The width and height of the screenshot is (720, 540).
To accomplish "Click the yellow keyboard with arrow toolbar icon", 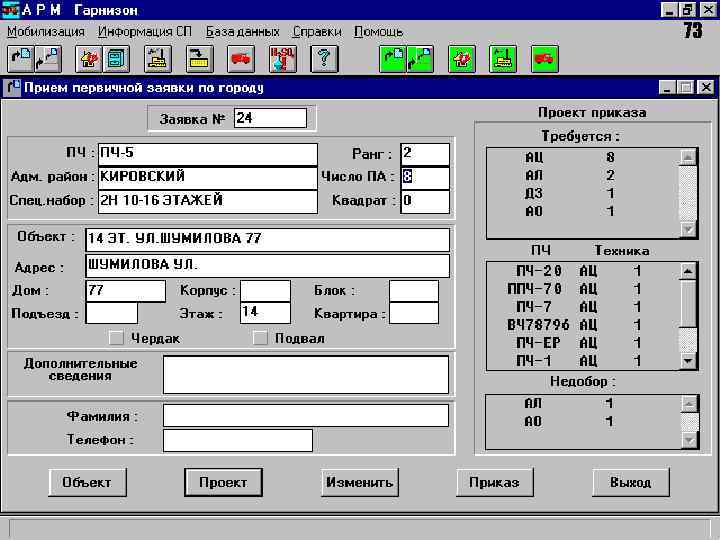I will point(199,59).
